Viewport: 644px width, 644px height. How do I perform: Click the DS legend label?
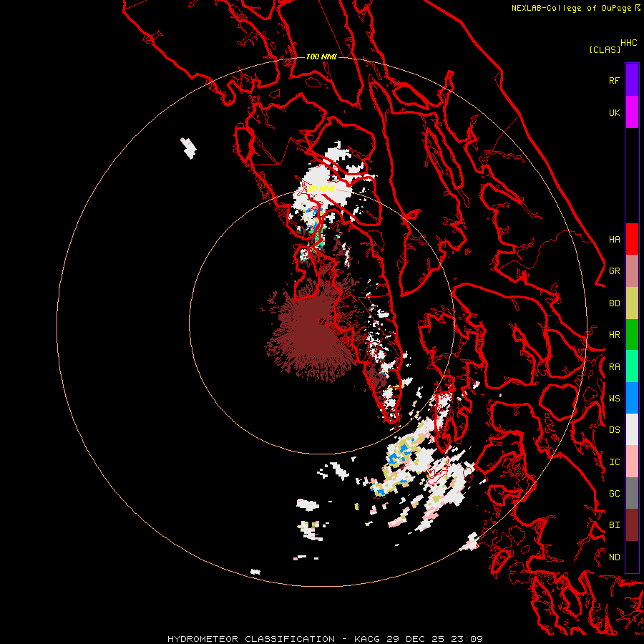[614, 430]
